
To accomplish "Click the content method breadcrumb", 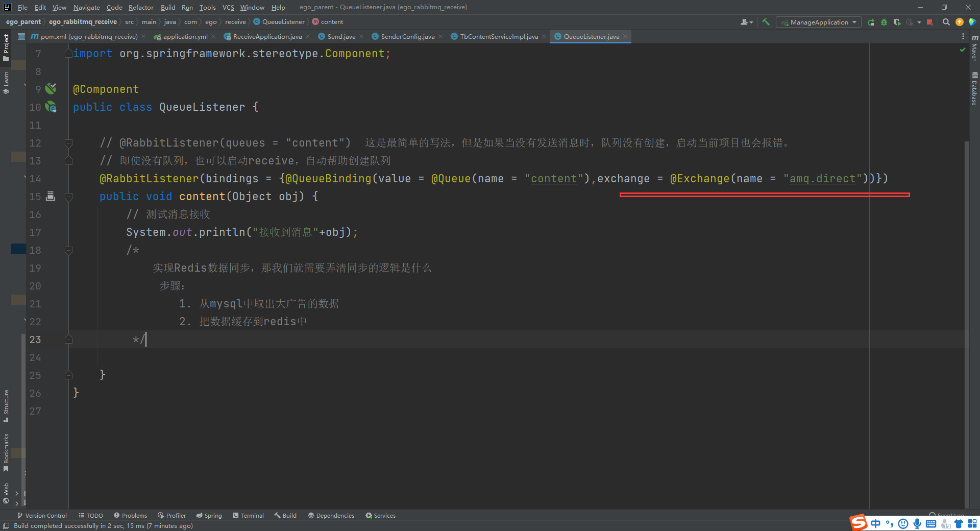I will point(328,22).
